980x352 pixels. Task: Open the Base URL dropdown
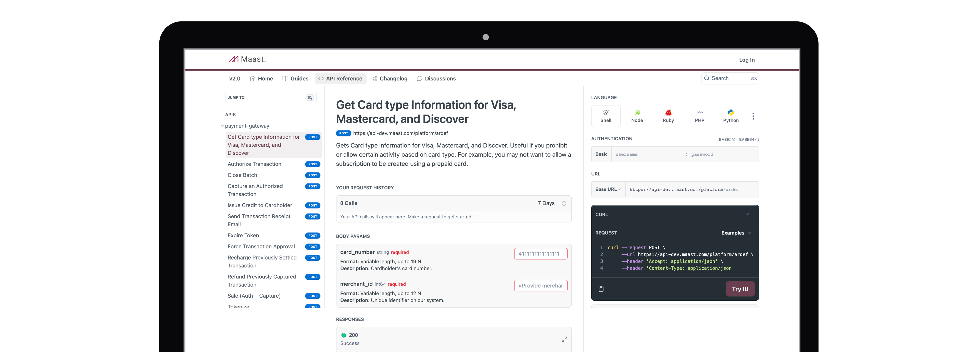tap(608, 189)
